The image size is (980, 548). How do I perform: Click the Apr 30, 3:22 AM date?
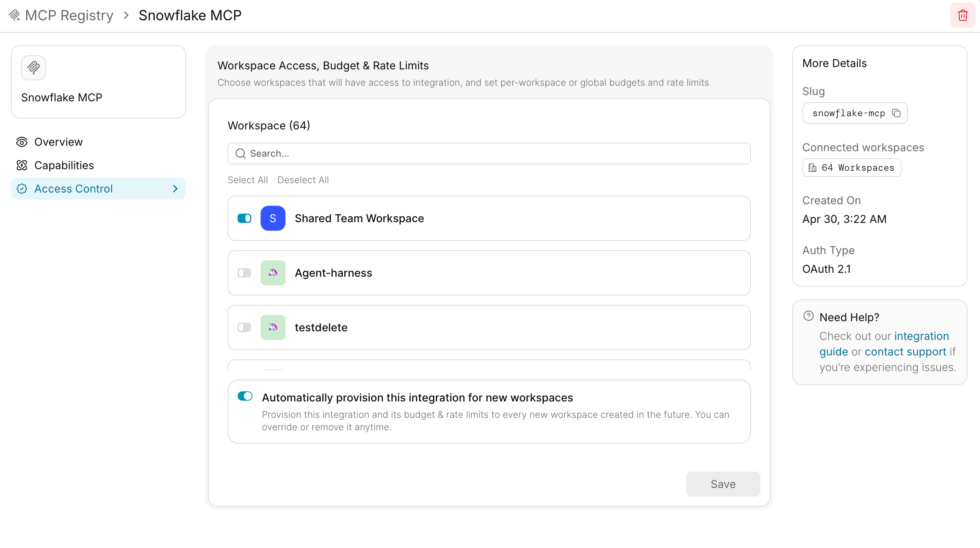(x=844, y=219)
